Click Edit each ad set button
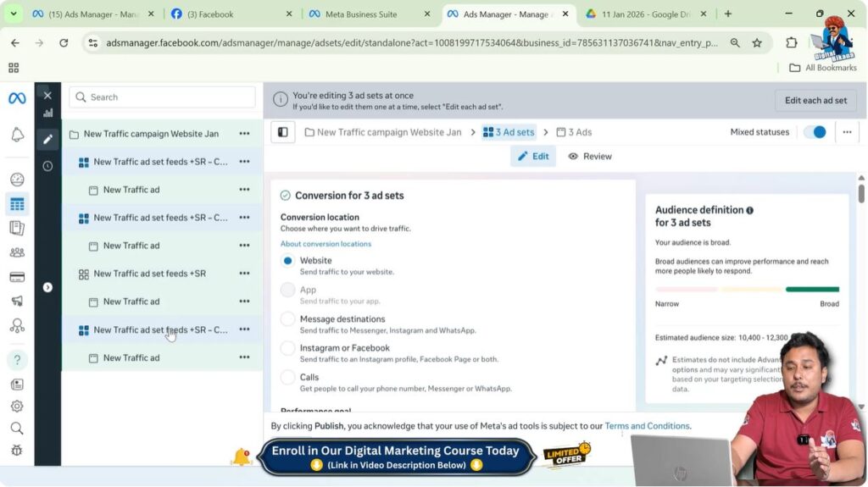Screen dimensions: 868x487 click(x=815, y=100)
